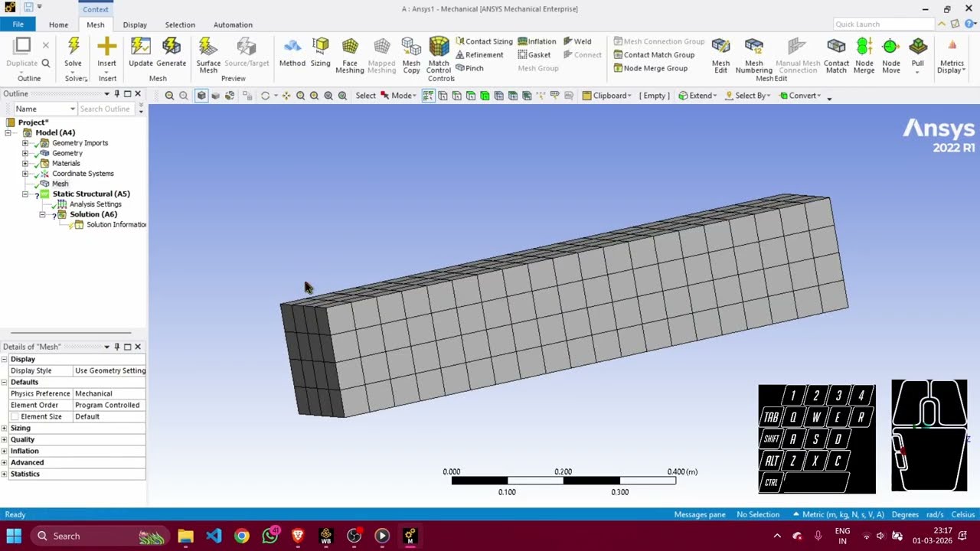980x551 pixels.
Task: Collapse the Static Structural (A5) node
Action: click(x=25, y=194)
